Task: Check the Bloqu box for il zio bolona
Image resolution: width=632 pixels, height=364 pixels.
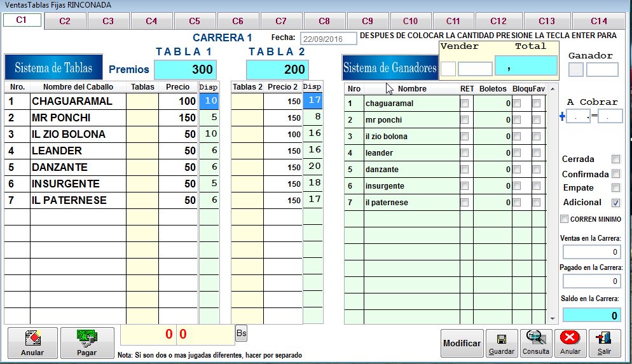Action: coord(517,137)
